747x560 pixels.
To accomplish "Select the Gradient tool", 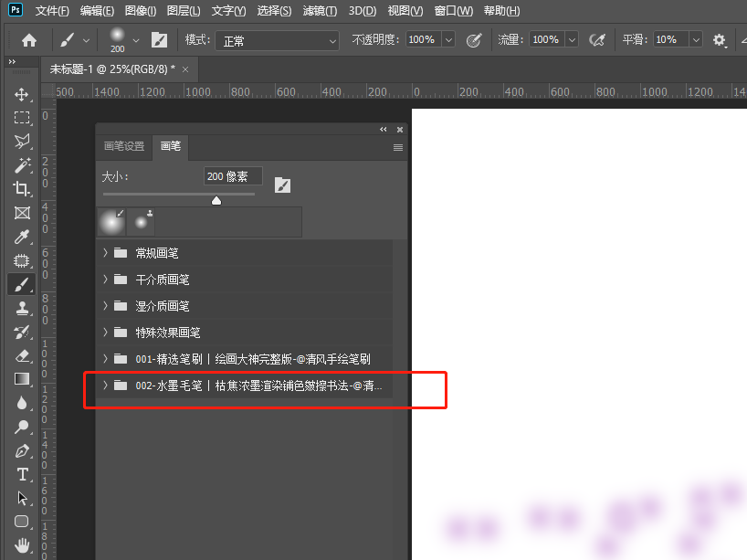I will click(x=21, y=379).
